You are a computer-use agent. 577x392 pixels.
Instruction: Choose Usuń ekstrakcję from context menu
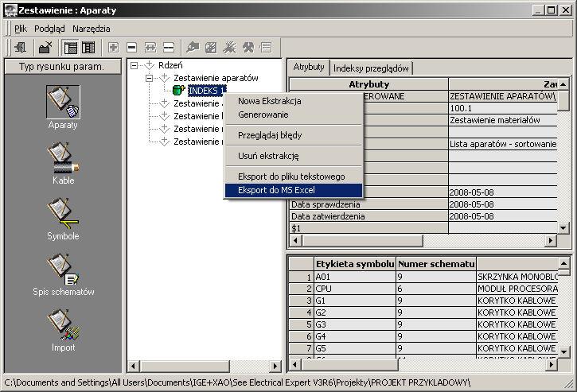click(x=294, y=156)
